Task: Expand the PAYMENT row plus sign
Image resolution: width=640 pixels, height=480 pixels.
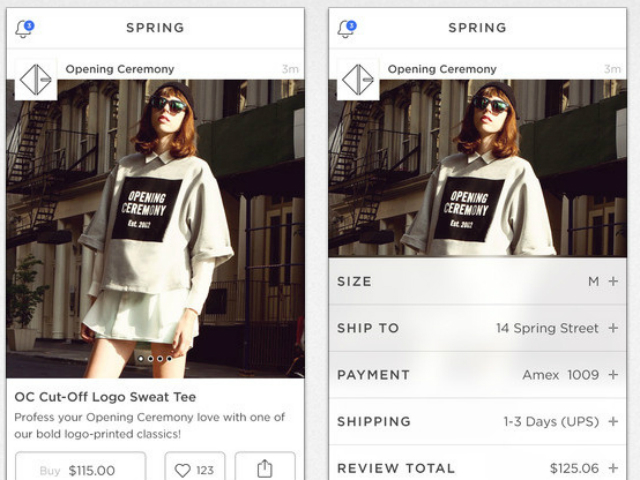Action: coord(613,375)
